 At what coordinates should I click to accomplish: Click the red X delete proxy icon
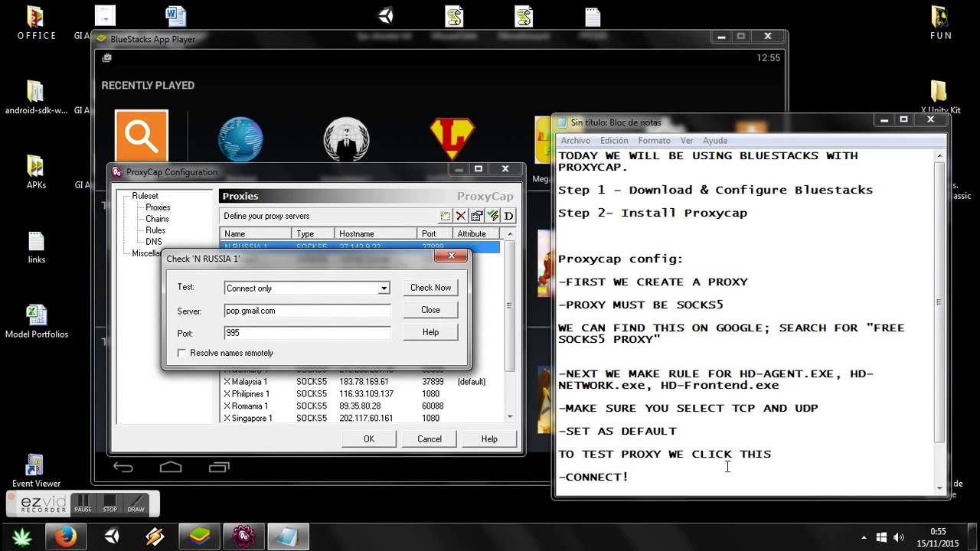coord(462,216)
